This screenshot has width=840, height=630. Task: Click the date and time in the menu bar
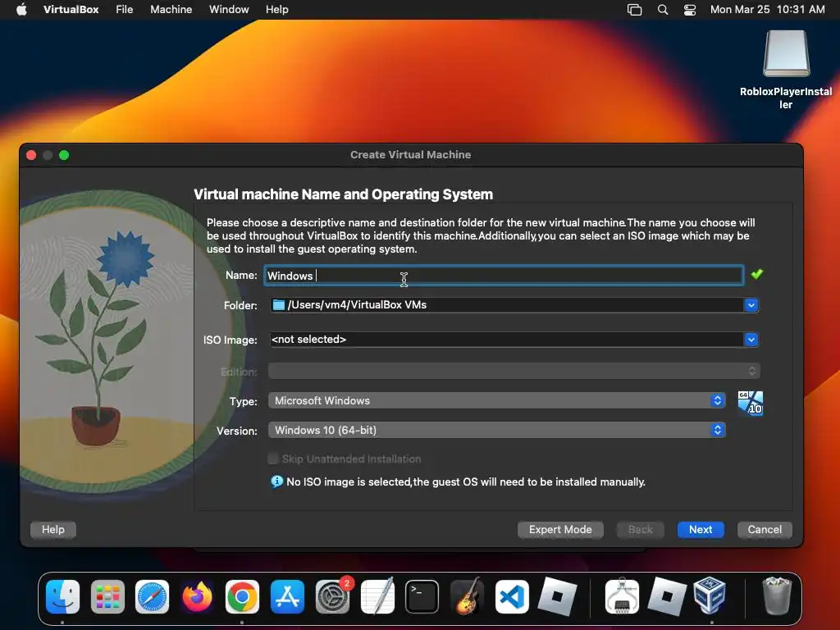click(x=767, y=10)
